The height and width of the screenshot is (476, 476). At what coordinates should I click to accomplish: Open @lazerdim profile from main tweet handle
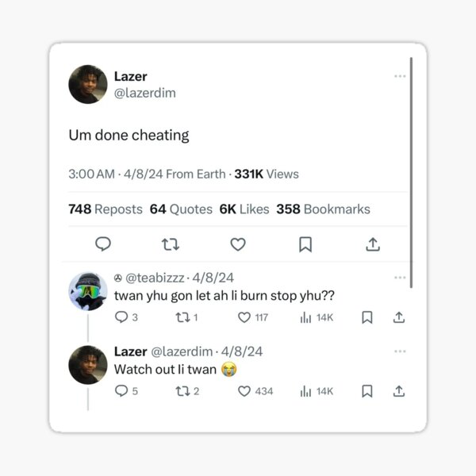145,94
